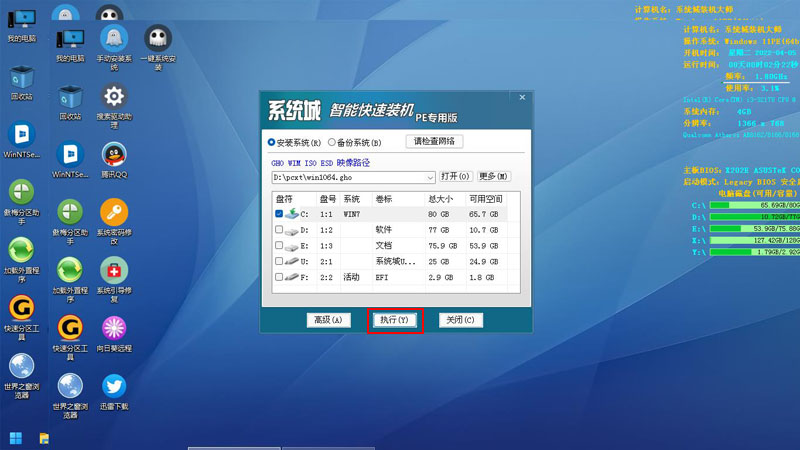Click the U: removable drive icon
The width and height of the screenshot is (800, 450).
click(x=292, y=262)
